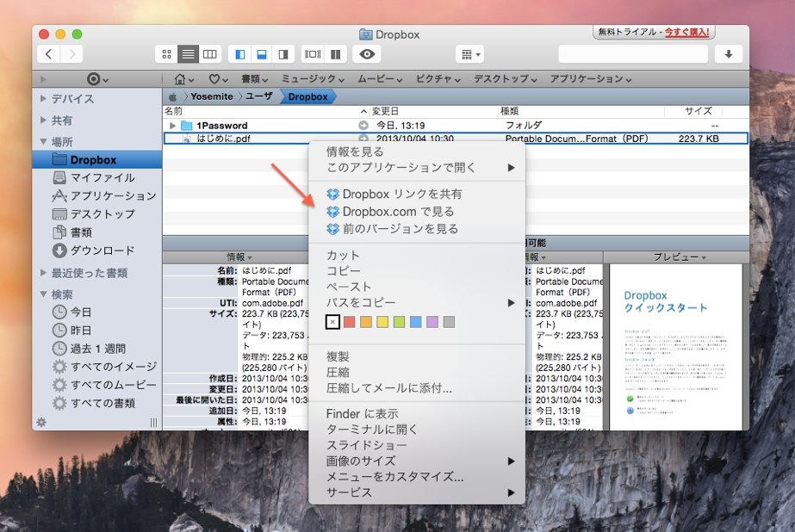Click the eye Quick Look button
Viewport: 795px width, 532px height.
(x=367, y=54)
